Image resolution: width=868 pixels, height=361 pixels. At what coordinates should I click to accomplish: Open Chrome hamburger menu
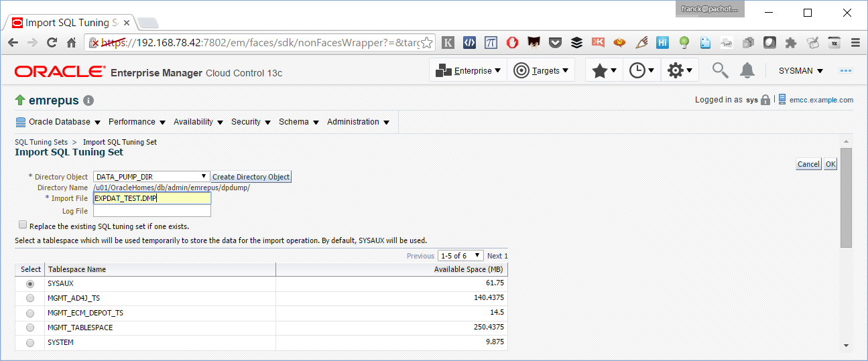855,42
